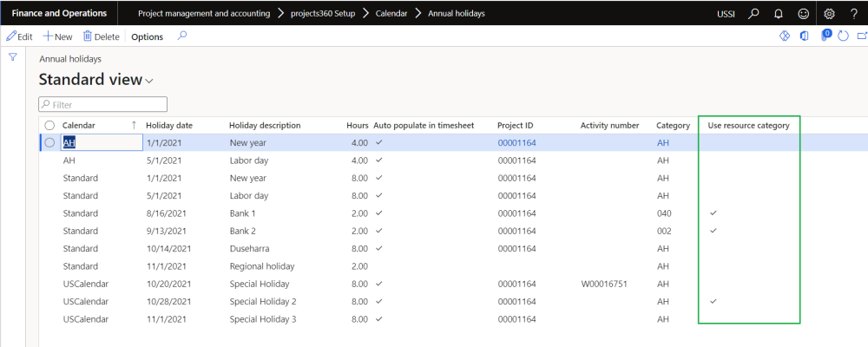Viewport: 868px width, 347px height.
Task: Toggle select-all rows radio in grid header
Action: pyautogui.click(x=49, y=126)
